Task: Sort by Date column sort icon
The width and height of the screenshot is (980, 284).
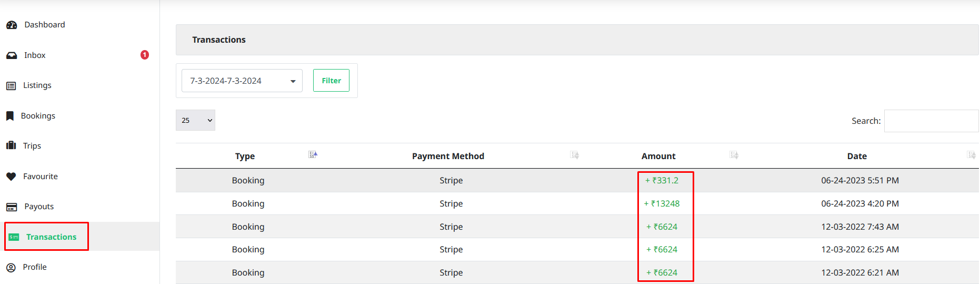Action: (x=971, y=155)
